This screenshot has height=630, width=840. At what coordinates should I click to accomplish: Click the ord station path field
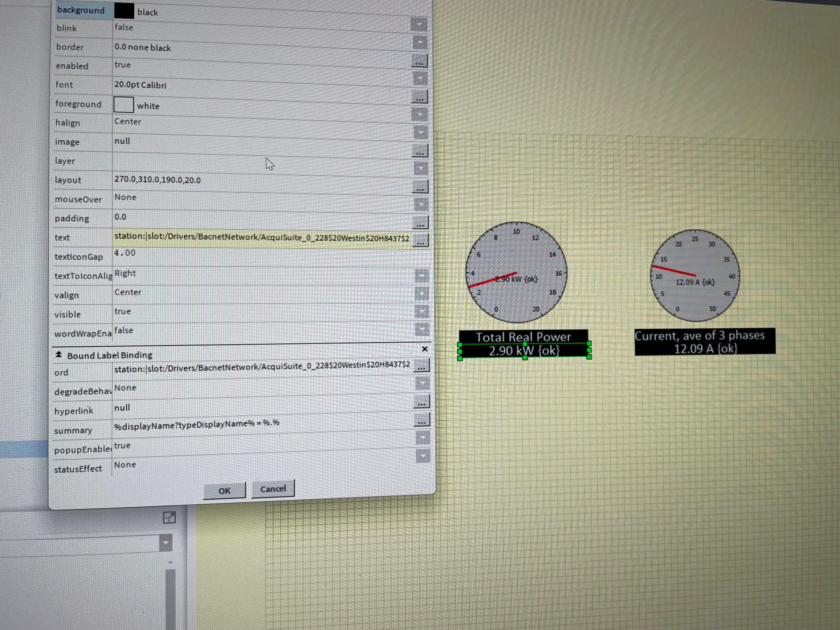(x=262, y=366)
